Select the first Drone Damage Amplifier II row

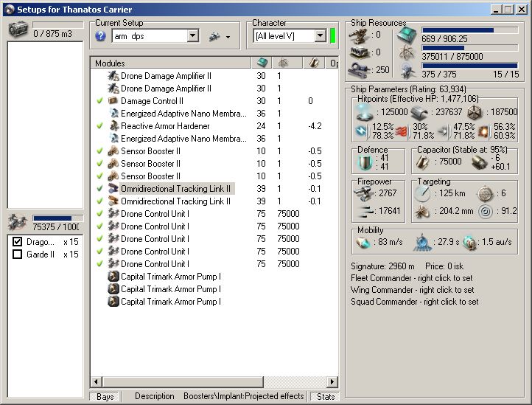click(214, 75)
